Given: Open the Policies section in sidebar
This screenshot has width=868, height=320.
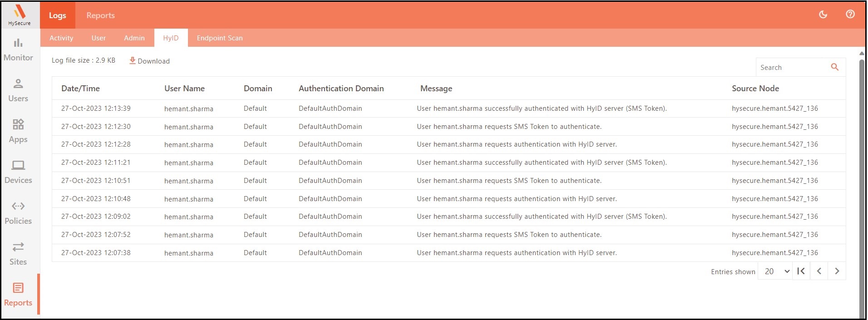Looking at the screenshot, I should click(18, 213).
